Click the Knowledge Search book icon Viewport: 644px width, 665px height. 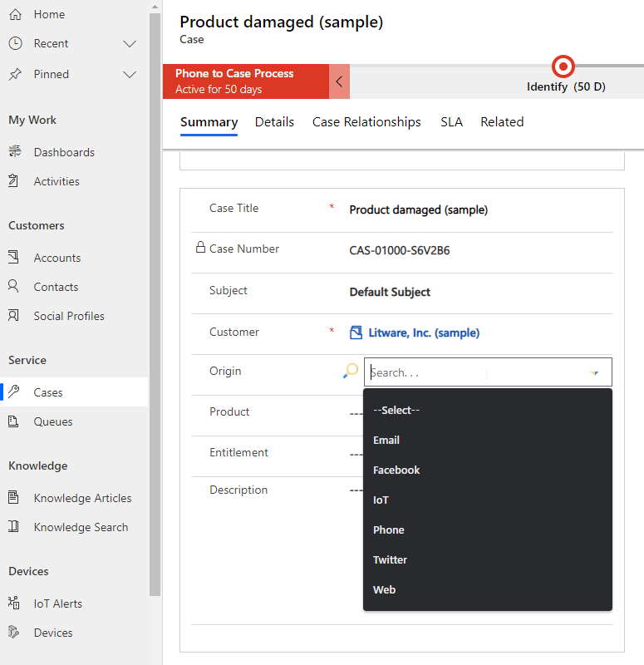click(x=13, y=526)
